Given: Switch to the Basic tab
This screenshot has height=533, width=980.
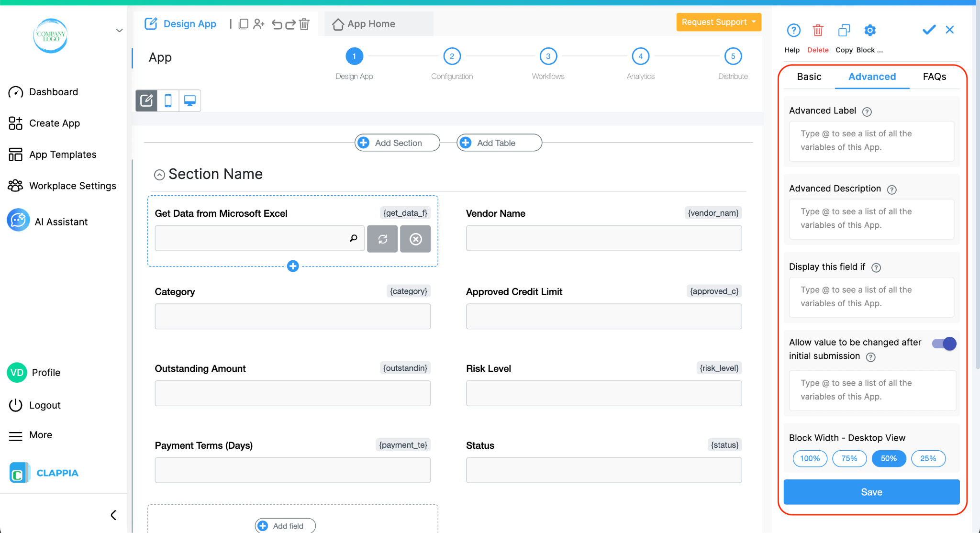Looking at the screenshot, I should tap(809, 77).
